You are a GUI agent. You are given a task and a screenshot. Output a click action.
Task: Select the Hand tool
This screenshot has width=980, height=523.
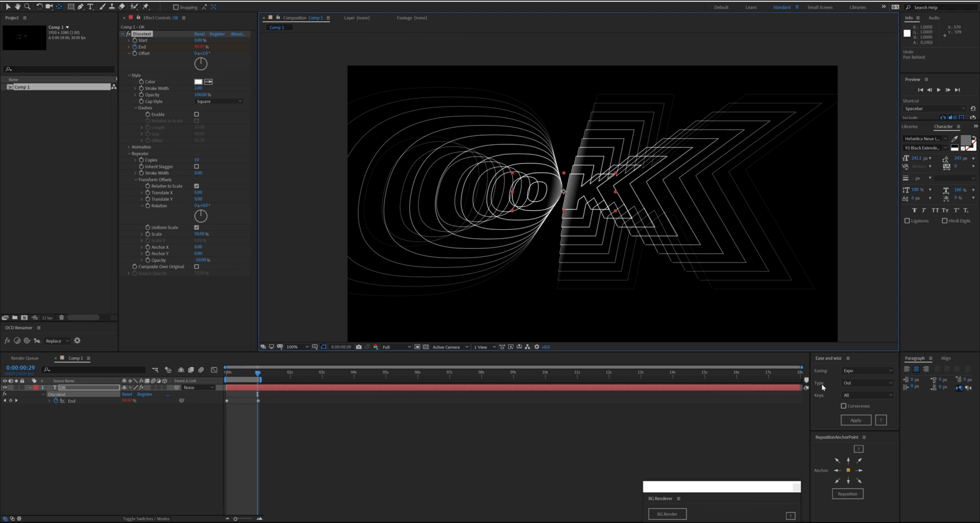pyautogui.click(x=17, y=6)
